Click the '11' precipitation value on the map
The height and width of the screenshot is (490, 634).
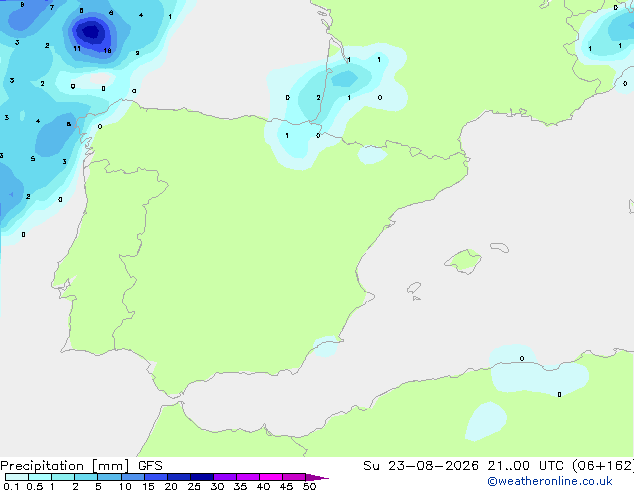point(77,49)
